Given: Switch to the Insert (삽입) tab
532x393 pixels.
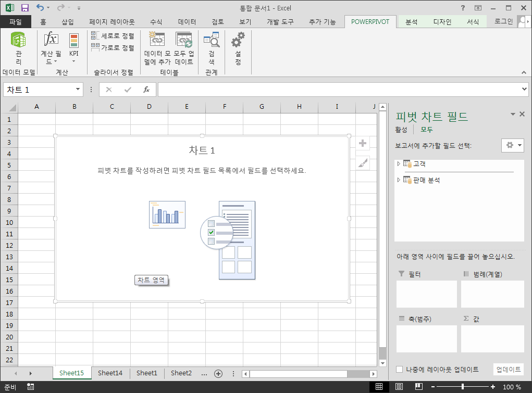Looking at the screenshot, I should click(68, 22).
